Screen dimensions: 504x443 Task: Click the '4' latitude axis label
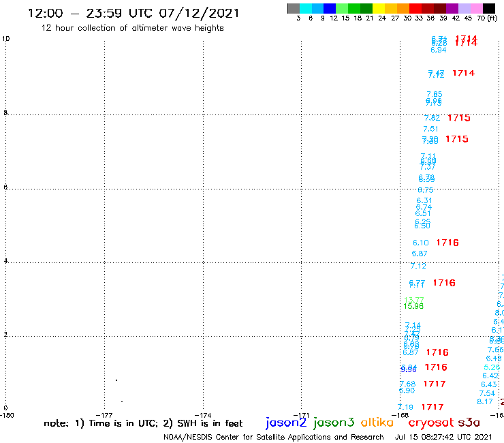[5, 260]
